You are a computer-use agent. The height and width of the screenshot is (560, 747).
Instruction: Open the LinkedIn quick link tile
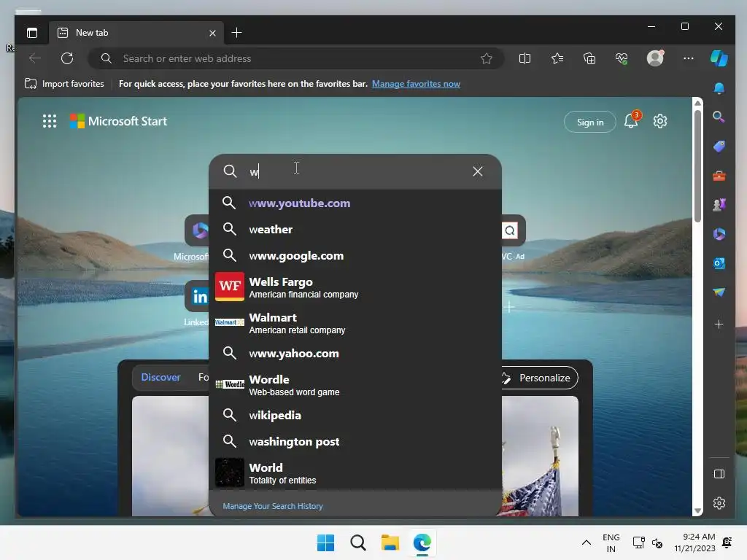[x=197, y=296]
